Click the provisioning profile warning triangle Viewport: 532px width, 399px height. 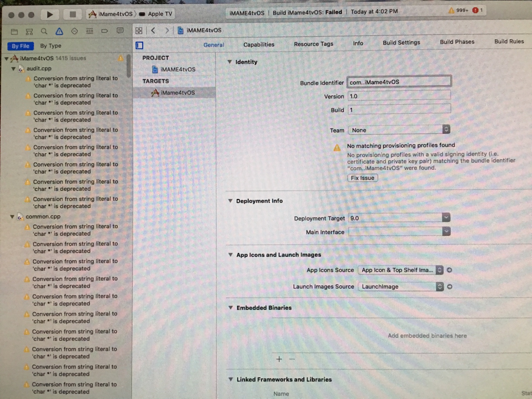[x=337, y=148]
